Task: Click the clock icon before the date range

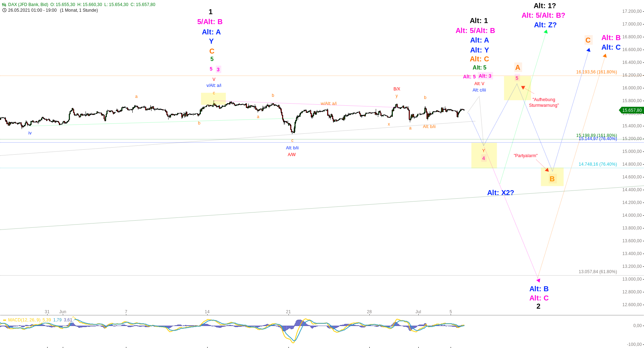Action: (4, 10)
